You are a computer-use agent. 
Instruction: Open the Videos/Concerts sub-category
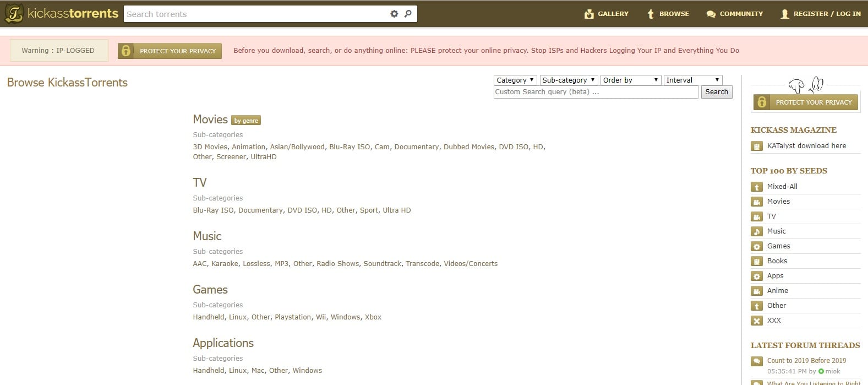[x=471, y=264]
